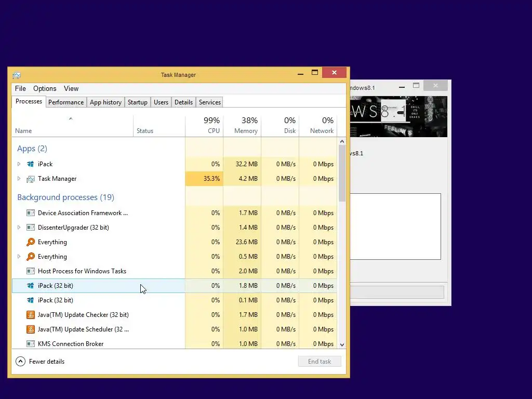The height and width of the screenshot is (399, 532).
Task: Switch to the Details tab
Action: 183,102
